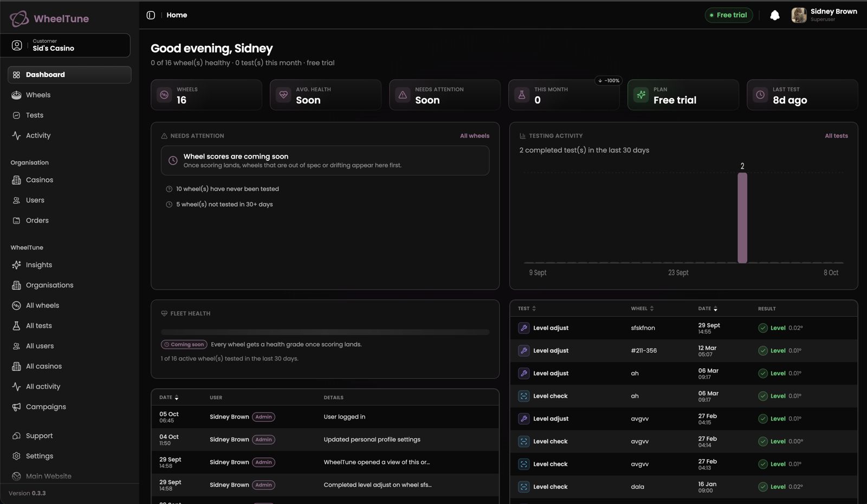Screen dimensions: 867x504
Task: Open the dala Level check row
Action: click(684, 487)
